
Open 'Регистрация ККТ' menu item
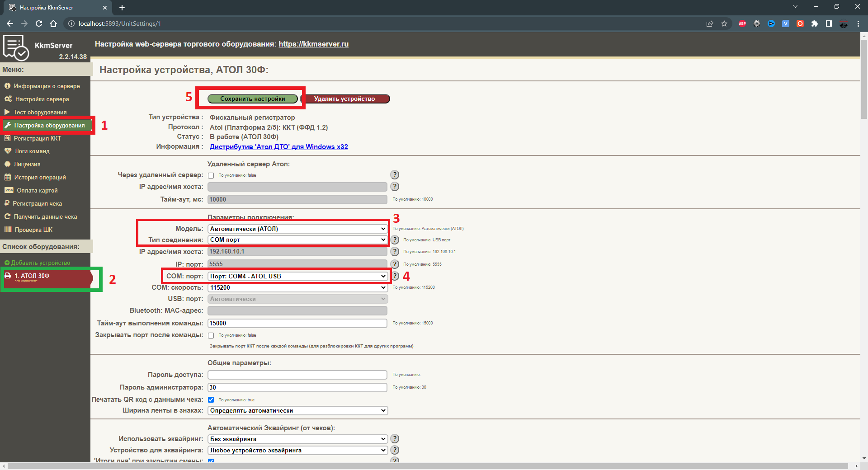click(x=37, y=138)
